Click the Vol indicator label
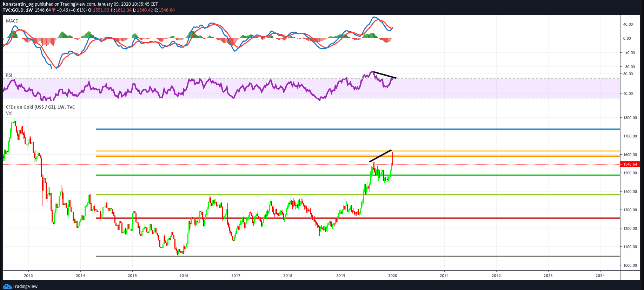This screenshot has width=644, height=290. point(9,113)
